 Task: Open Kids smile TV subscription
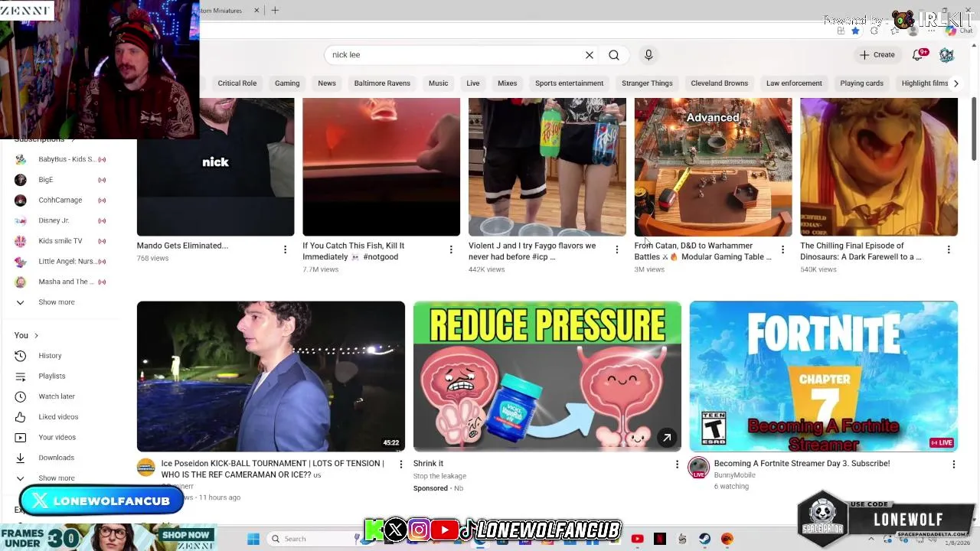(x=61, y=241)
